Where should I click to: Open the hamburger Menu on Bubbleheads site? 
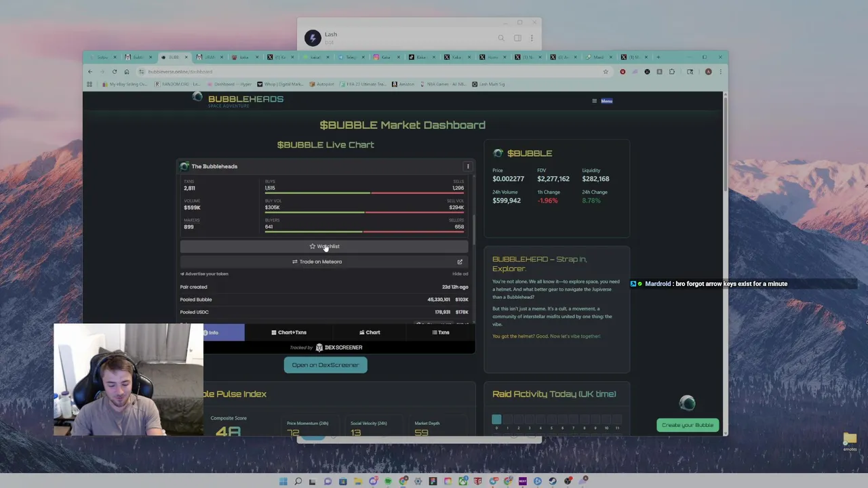(x=603, y=101)
